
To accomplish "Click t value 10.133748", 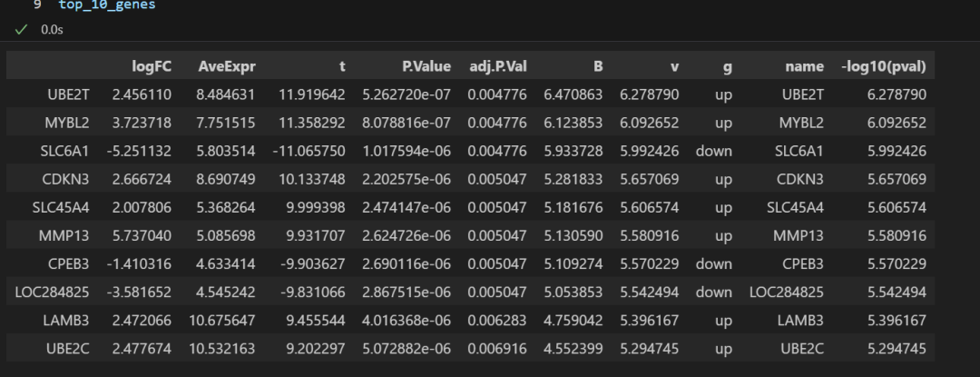I will click(312, 179).
